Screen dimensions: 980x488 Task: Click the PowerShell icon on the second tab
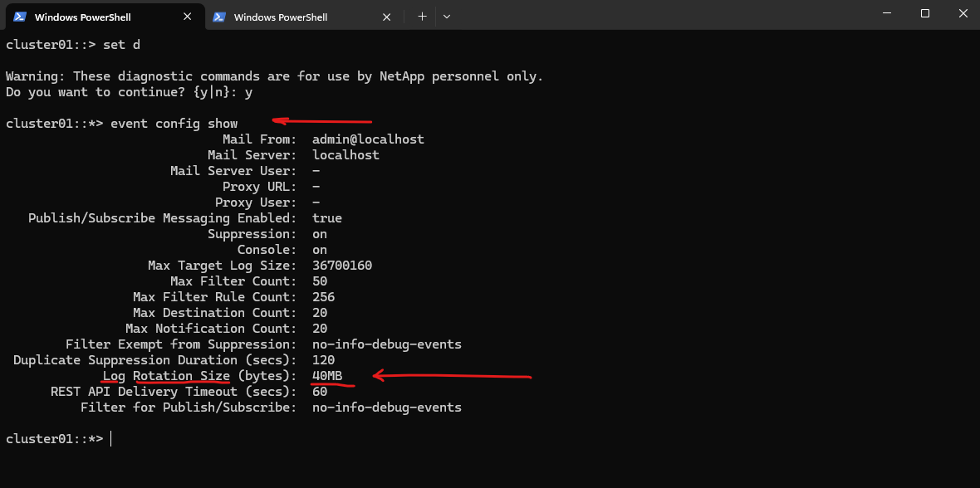219,17
